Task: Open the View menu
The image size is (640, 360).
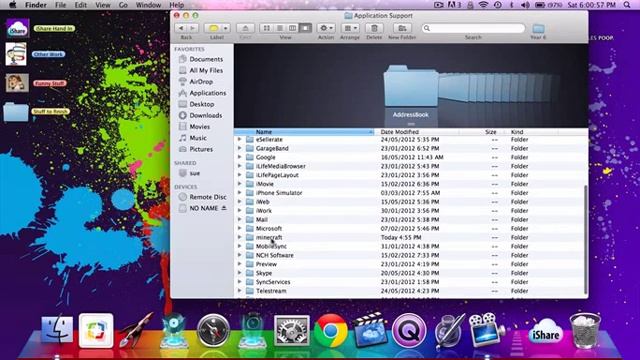Action: (103, 5)
